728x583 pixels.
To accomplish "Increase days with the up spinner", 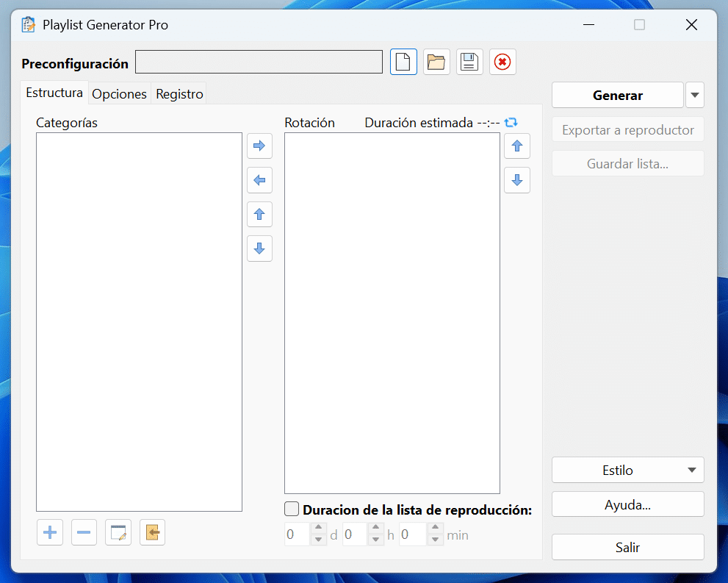I will [x=318, y=528].
